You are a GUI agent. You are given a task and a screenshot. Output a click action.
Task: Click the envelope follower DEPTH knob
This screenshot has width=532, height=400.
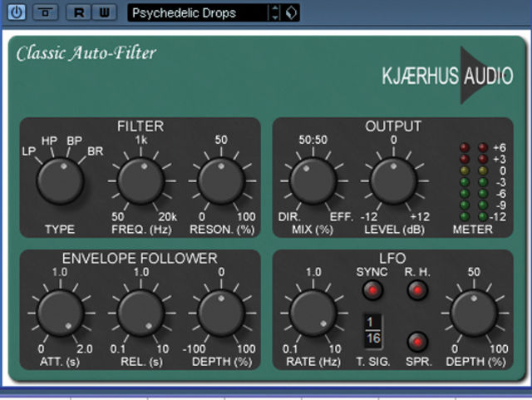pyautogui.click(x=221, y=313)
